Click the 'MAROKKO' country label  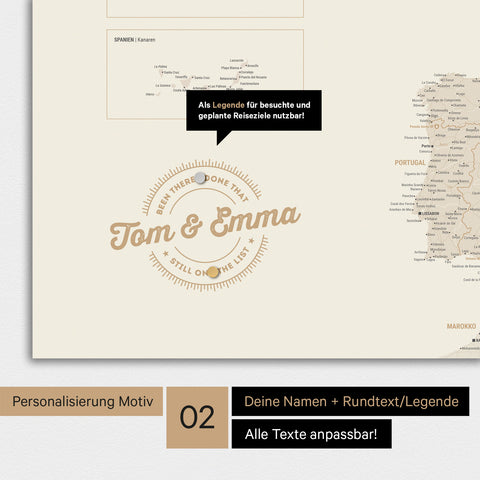coord(461,326)
